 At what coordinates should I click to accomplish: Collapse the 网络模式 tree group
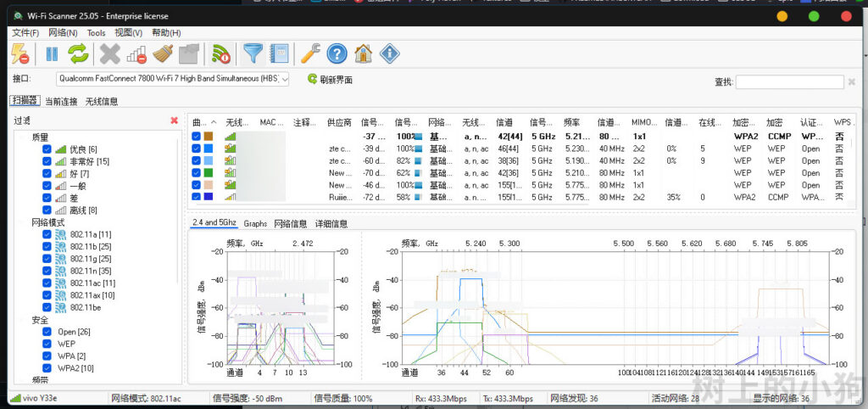point(23,222)
